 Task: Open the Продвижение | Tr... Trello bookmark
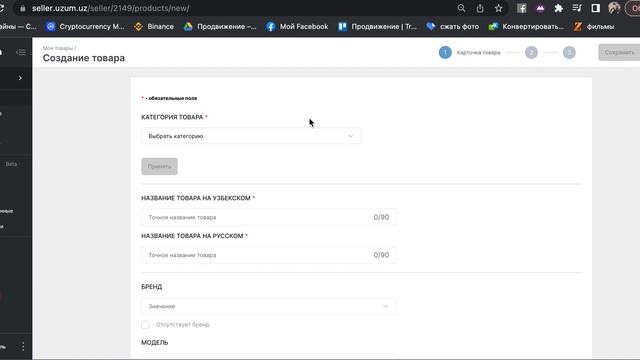(x=378, y=27)
